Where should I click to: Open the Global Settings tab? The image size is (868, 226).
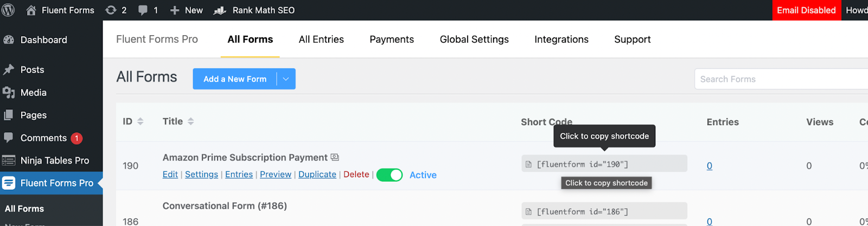[474, 40]
